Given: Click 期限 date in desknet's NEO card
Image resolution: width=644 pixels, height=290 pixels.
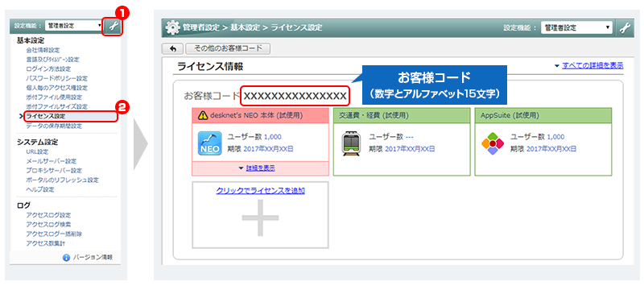Looking at the screenshot, I should pos(260,149).
